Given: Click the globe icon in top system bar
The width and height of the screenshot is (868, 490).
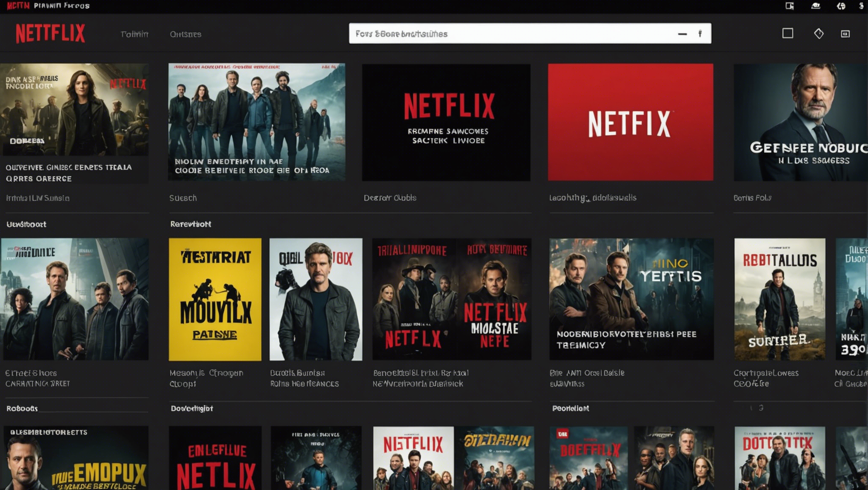Looking at the screenshot, I should [841, 6].
